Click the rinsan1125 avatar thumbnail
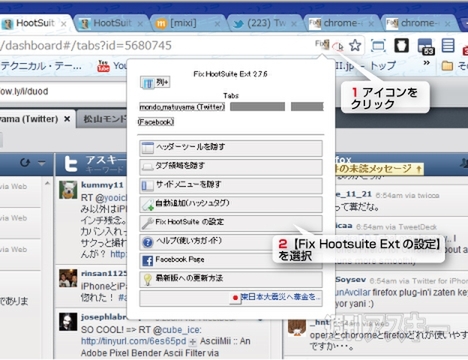Viewport: 468px width, 360px height. [x=68, y=278]
